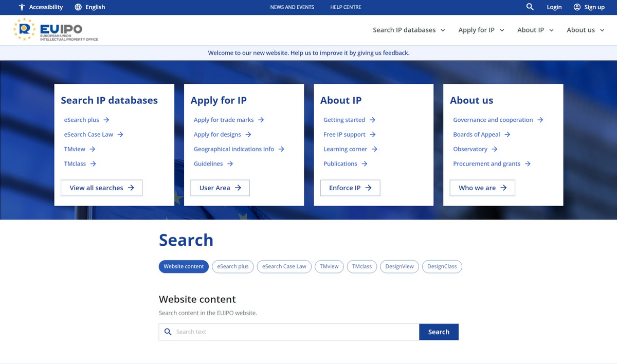The width and height of the screenshot is (617, 364).
Task: Expand the About us nav menu
Action: (x=586, y=30)
